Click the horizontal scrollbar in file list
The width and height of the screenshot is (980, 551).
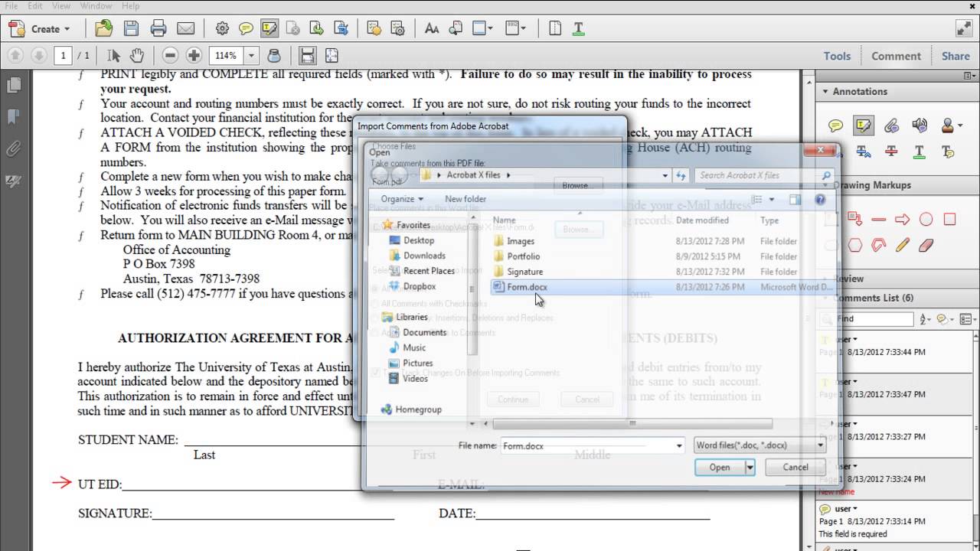pyautogui.click(x=632, y=423)
